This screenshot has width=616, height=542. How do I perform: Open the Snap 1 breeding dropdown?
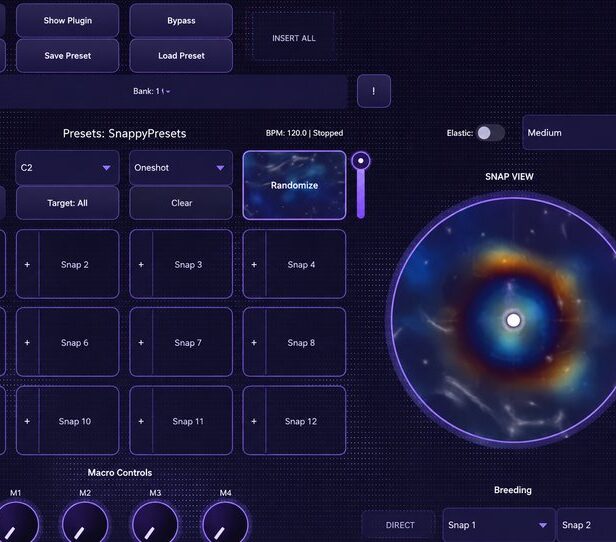pyautogui.click(x=499, y=525)
